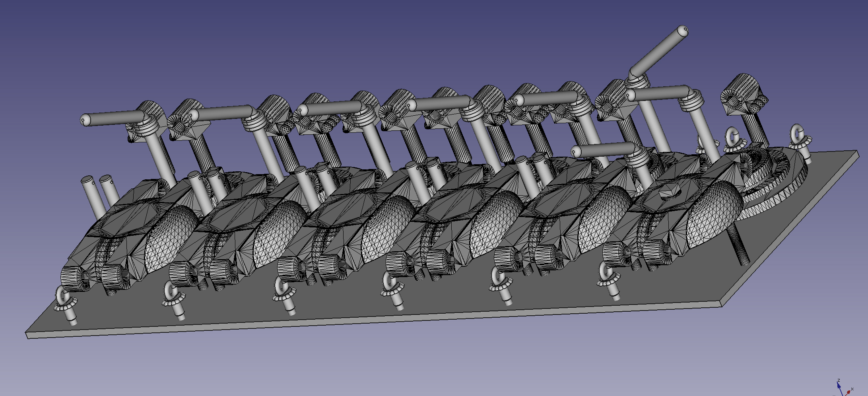Click the hexagonal bolt head on the carriage
This screenshot has height=396, width=868.
[671, 193]
